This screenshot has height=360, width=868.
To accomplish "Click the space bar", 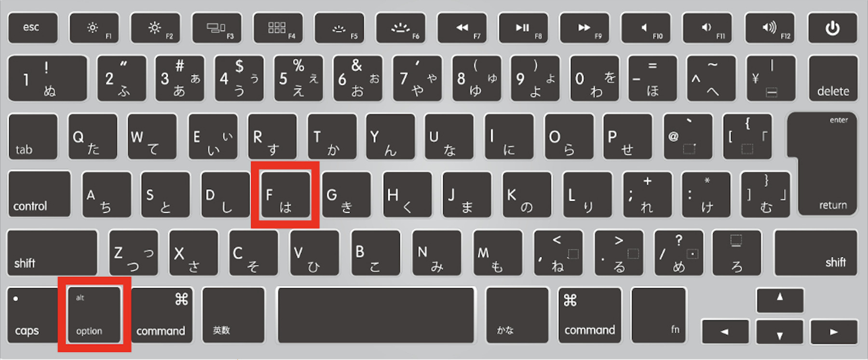I will pyautogui.click(x=376, y=315).
